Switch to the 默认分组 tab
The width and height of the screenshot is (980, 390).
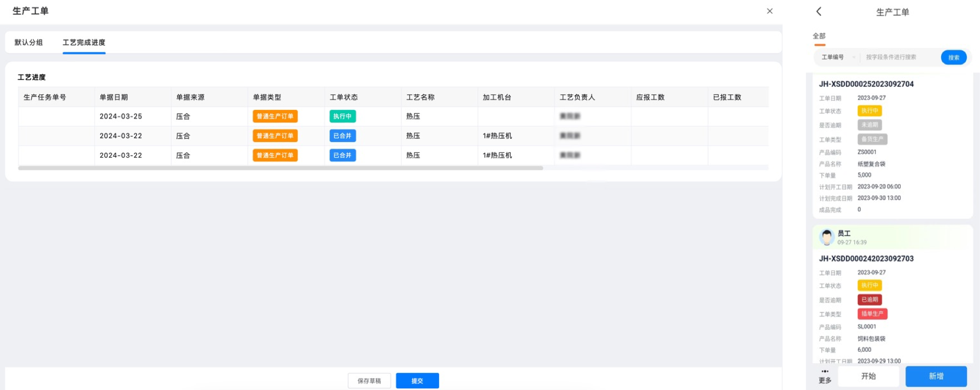28,43
